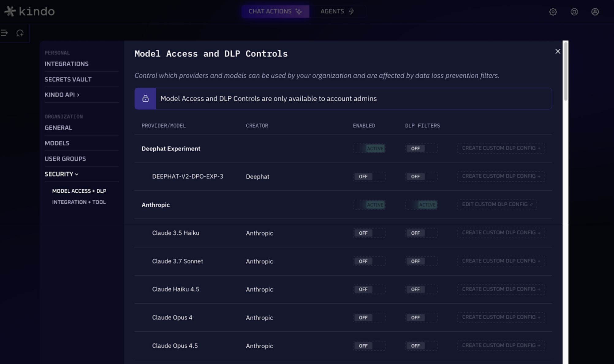Create custom DLP config for Deephat Experiment
This screenshot has width=614, height=364.
pyautogui.click(x=501, y=148)
